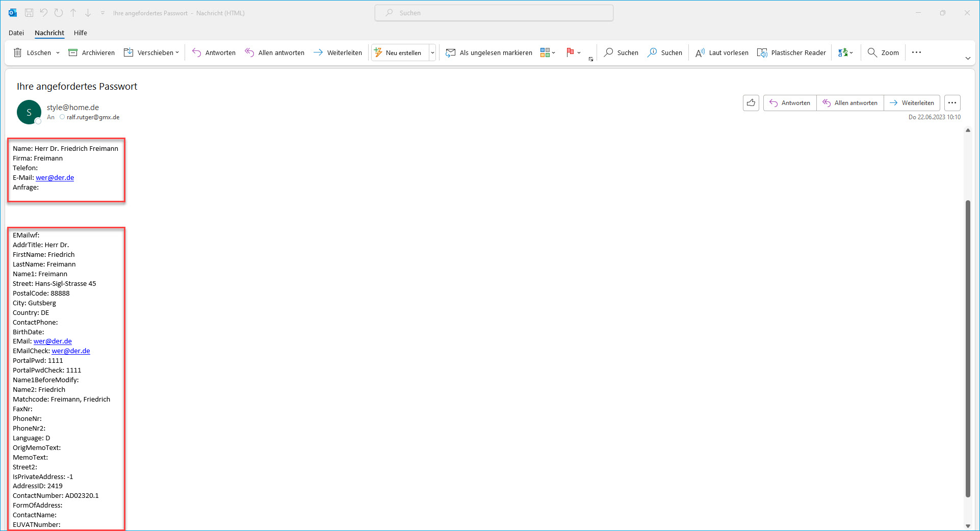Screen dimensions: 980x531
Task: Collapse the ribbon with the chevron
Action: [967, 58]
